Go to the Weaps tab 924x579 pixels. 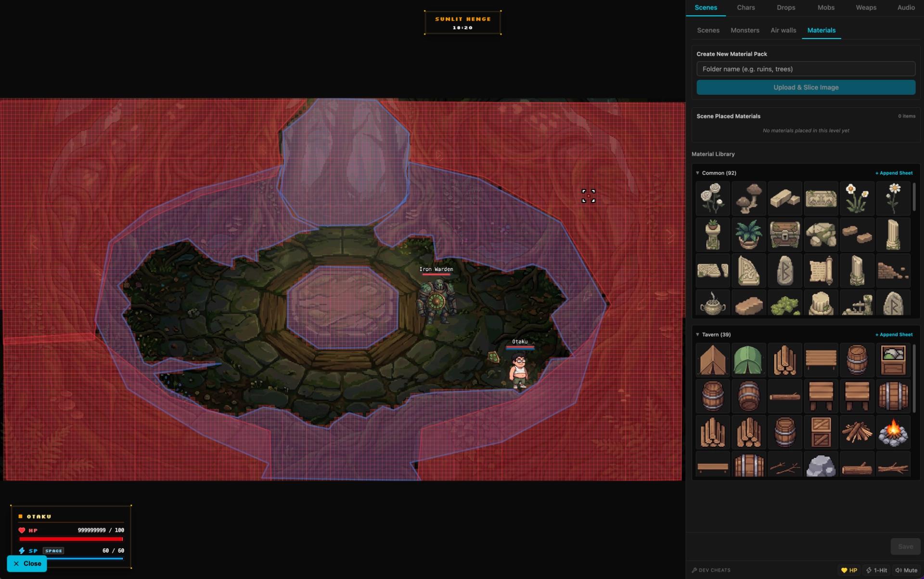(866, 8)
